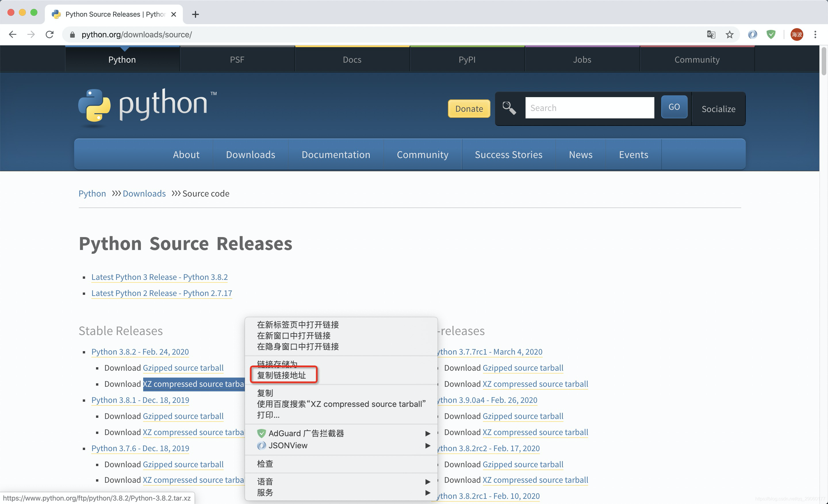This screenshot has width=828, height=504.
Task: Expand the JSONView submenu in context menu
Action: coord(341,445)
